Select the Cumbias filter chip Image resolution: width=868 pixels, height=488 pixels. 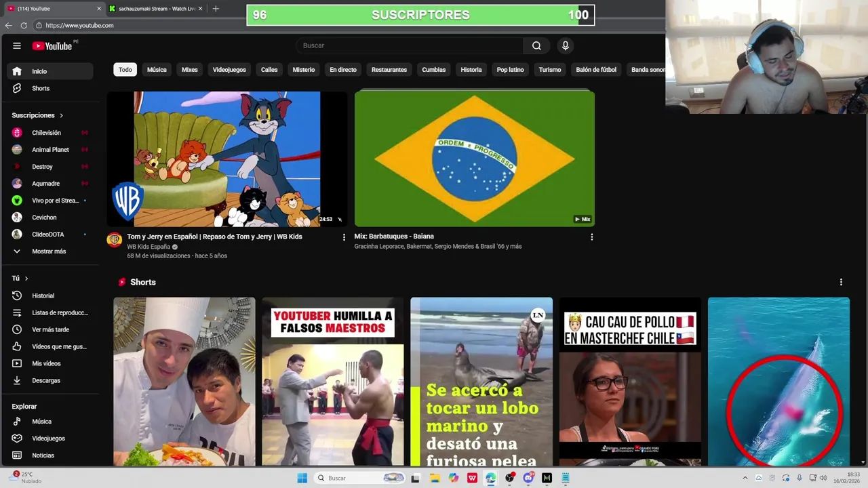[434, 70]
